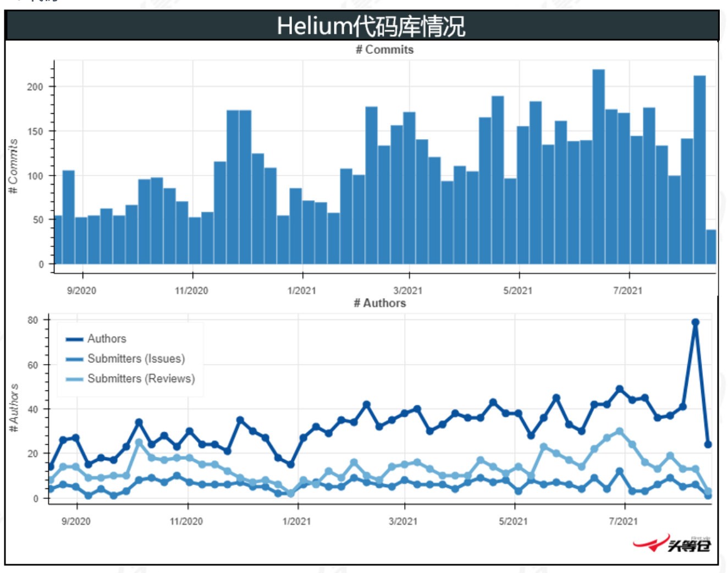Image resolution: width=728 pixels, height=573 pixels.
Task: Click the rotated "# Authors" y-axis label
Action: tap(14, 407)
